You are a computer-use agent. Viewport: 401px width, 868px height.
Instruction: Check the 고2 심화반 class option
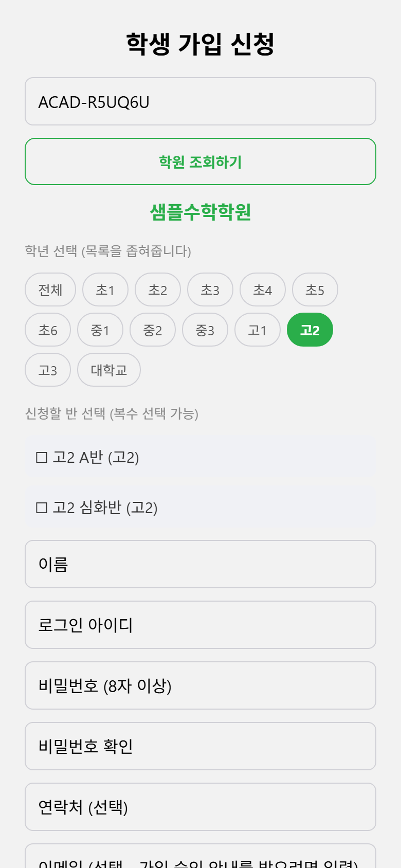[200, 508]
